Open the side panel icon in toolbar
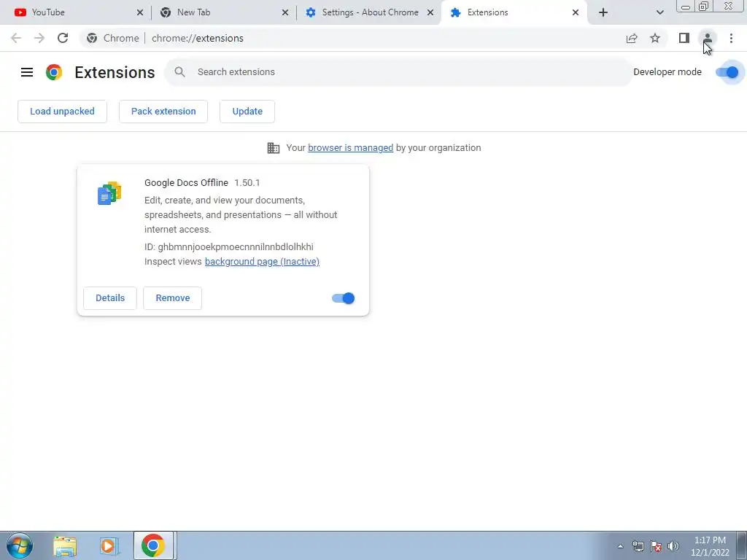Image resolution: width=747 pixels, height=560 pixels. pyautogui.click(x=684, y=38)
